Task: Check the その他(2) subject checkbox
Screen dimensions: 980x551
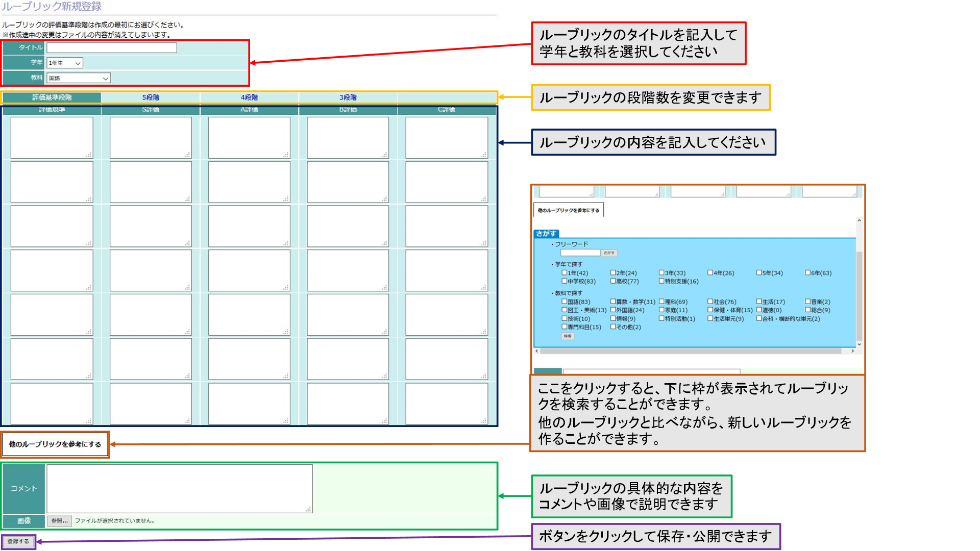Action: coord(613,327)
